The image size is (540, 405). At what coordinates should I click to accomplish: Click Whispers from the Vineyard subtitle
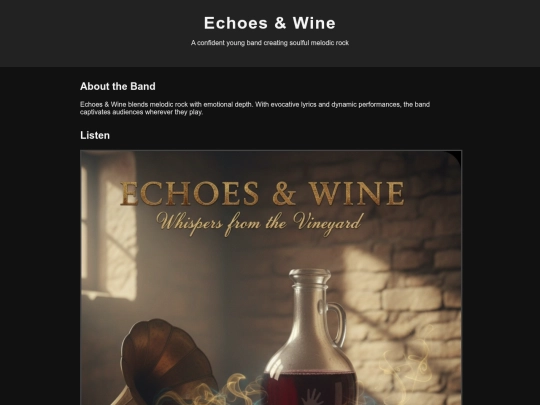tap(260, 222)
